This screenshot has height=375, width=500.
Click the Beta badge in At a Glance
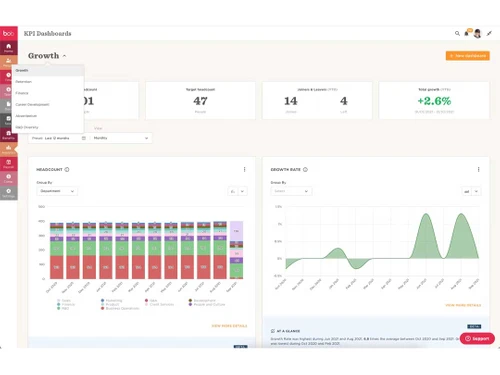coord(474,326)
